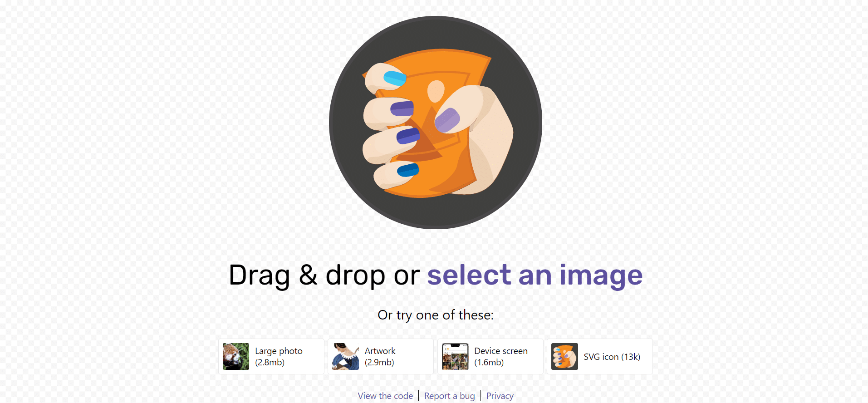Screen dimensions: 868x403
Task: Try the Artwork (2.9mb) demo label
Action: coord(380,357)
